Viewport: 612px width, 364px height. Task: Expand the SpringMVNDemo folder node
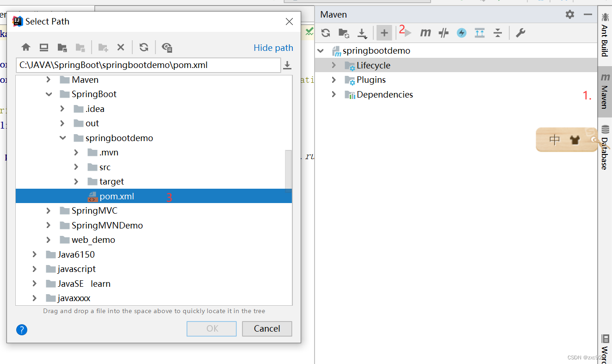click(x=49, y=225)
